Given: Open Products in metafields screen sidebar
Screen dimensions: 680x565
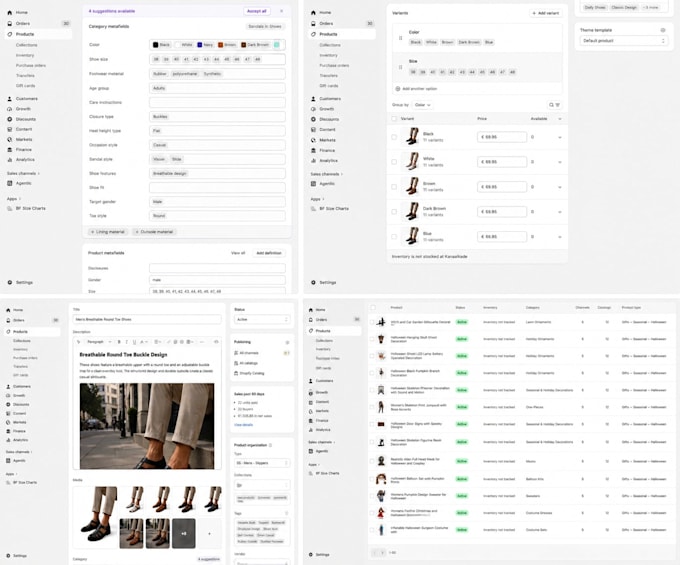Looking at the screenshot, I should click(39, 34).
